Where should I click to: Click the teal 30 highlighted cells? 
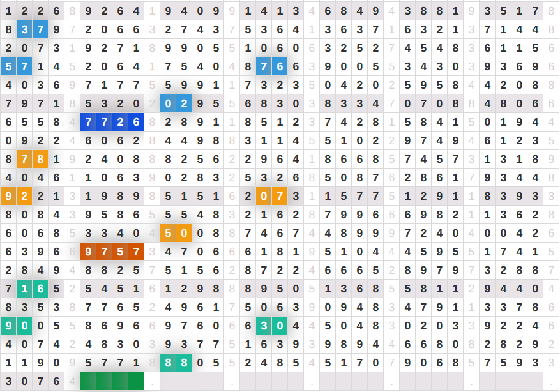271,326
